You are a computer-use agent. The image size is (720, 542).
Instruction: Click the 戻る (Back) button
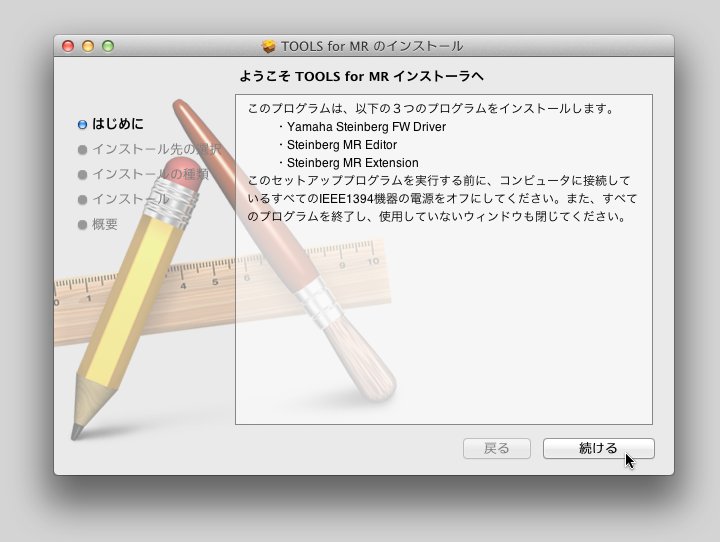point(497,448)
